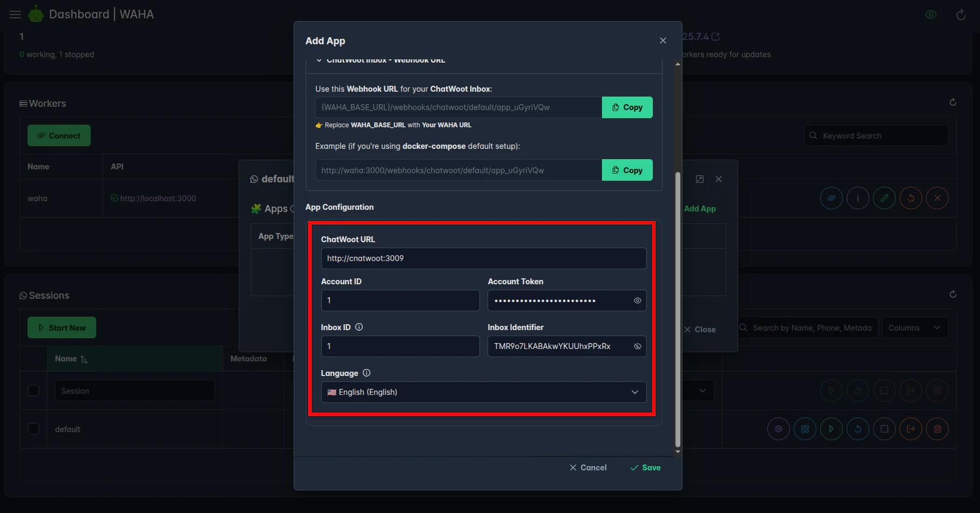This screenshot has width=980, height=513.
Task: Hide the Inbox Identifier value
Action: coord(638,346)
